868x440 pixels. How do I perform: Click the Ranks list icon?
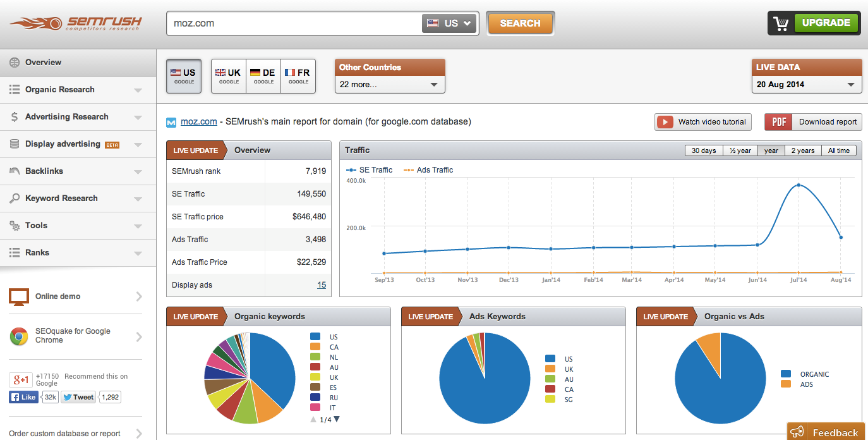click(x=14, y=253)
